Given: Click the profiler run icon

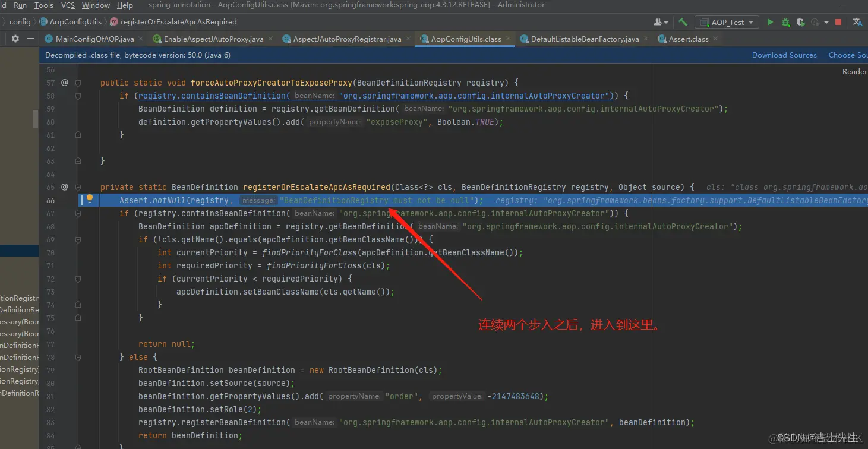Looking at the screenshot, I should (815, 22).
